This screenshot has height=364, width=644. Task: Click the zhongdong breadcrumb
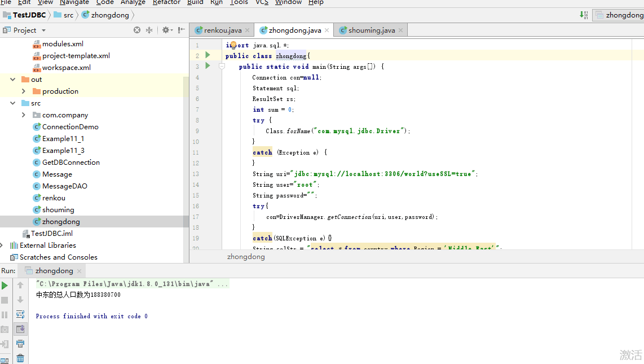[105, 15]
